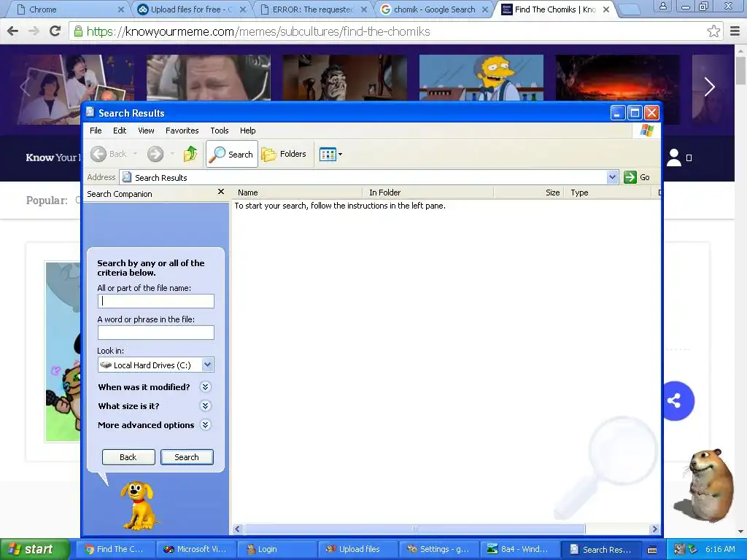Image resolution: width=747 pixels, height=560 pixels.
Task: Click the Chrome user profile icon
Action: click(x=662, y=6)
